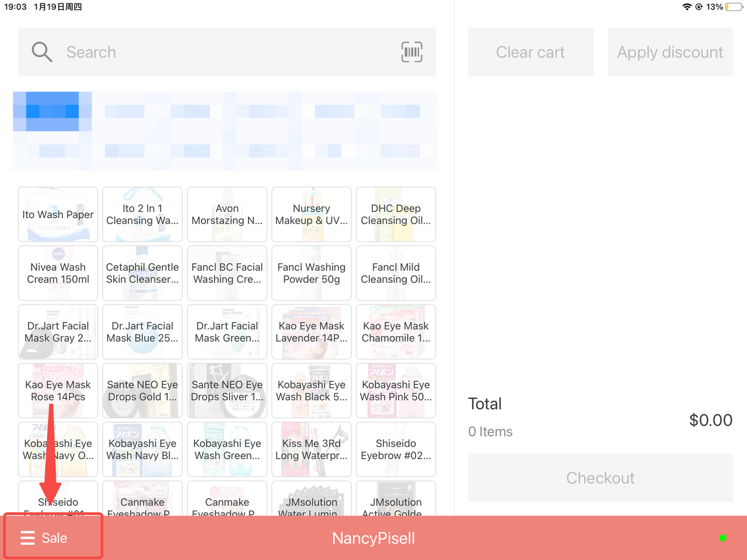747x560 pixels.
Task: Select Fancl BC Facial Washing Cream
Action: click(x=227, y=273)
